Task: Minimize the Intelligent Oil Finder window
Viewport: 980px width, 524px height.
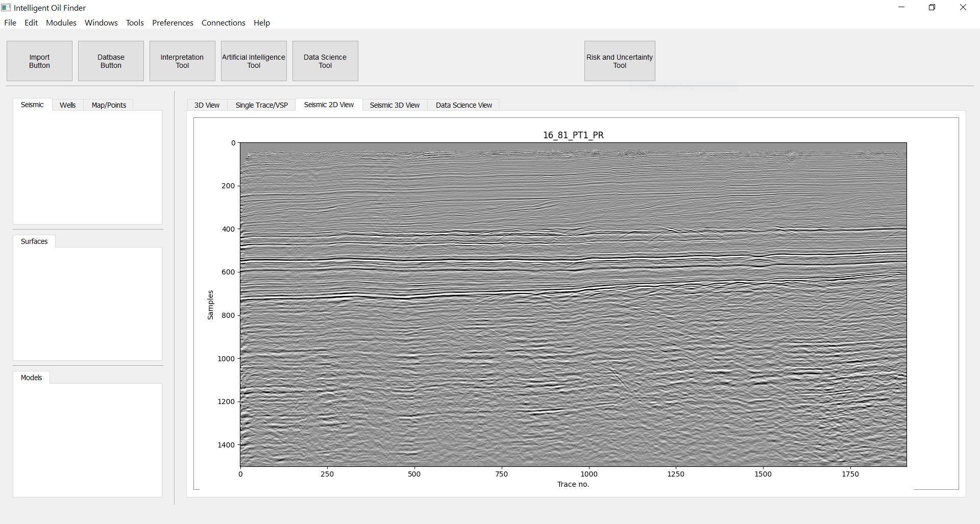Action: 901,8
